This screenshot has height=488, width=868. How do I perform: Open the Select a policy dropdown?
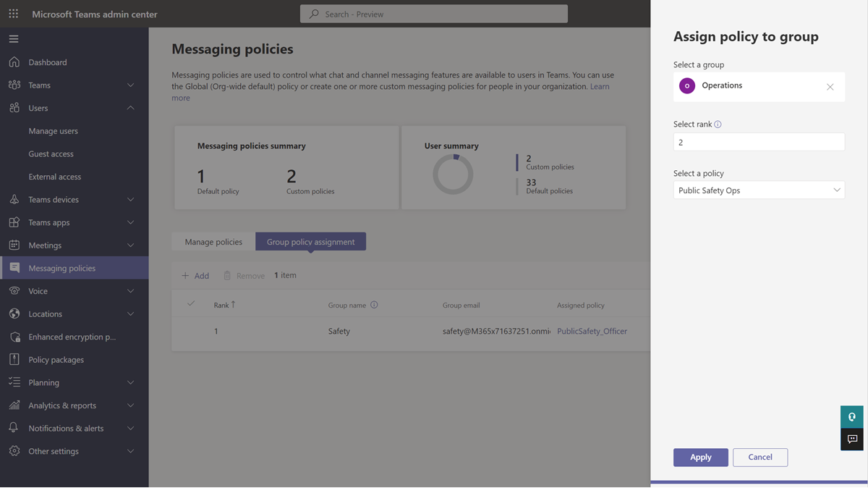[x=759, y=190]
